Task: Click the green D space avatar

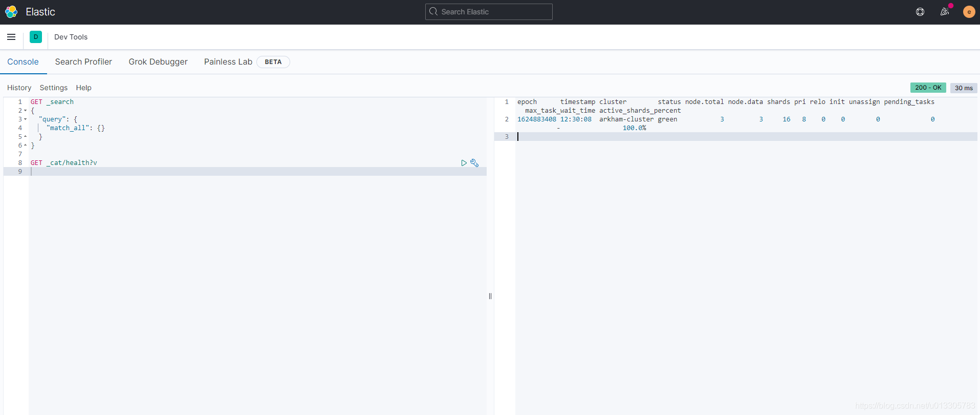Action: [36, 37]
